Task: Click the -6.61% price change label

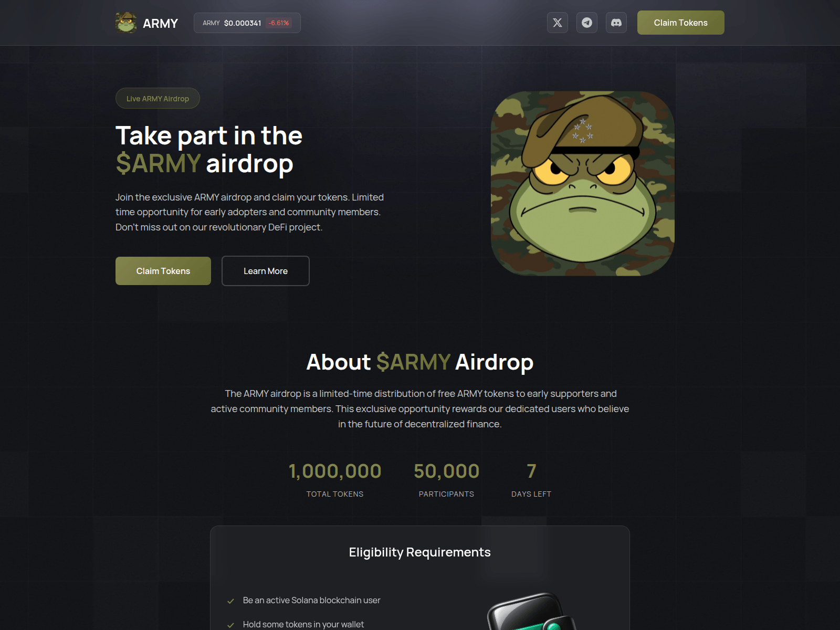Action: [x=279, y=23]
